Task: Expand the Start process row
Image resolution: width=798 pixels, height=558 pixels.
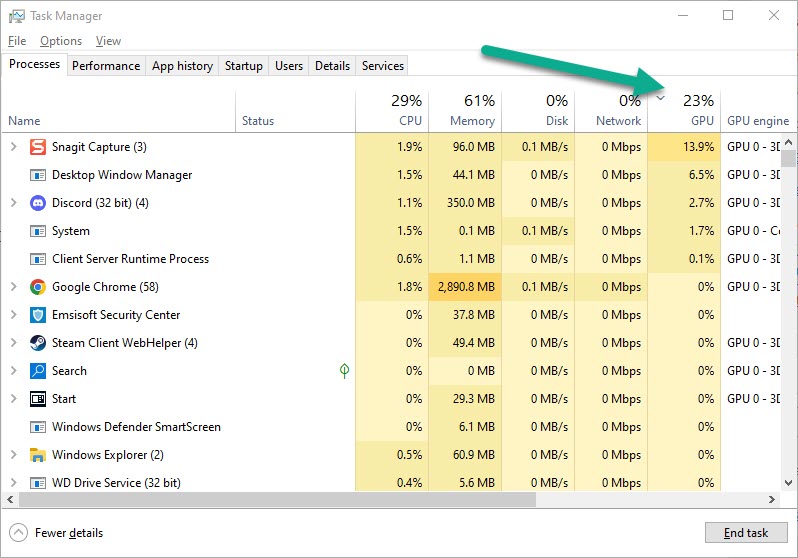Action: 14,399
